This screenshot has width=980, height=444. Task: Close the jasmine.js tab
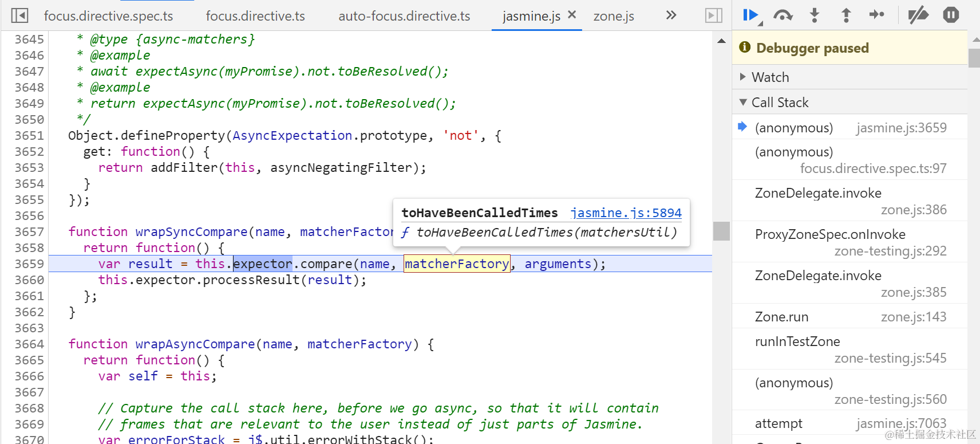point(572,15)
